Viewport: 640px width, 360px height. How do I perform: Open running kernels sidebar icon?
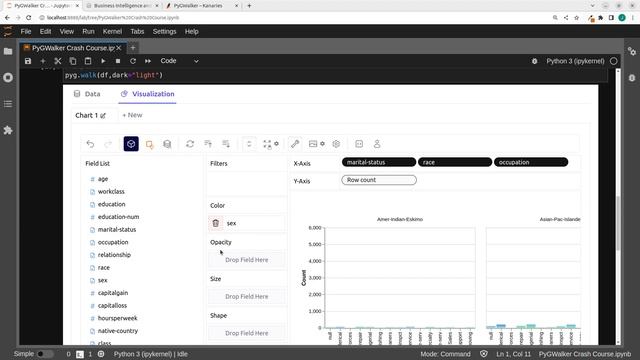8,78
